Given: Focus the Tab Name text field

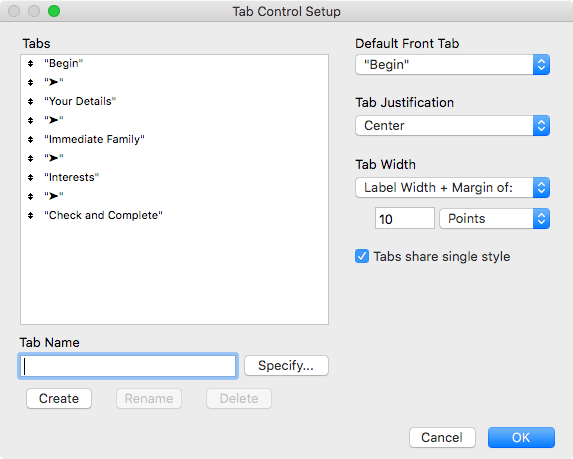Looking at the screenshot, I should pyautogui.click(x=128, y=366).
